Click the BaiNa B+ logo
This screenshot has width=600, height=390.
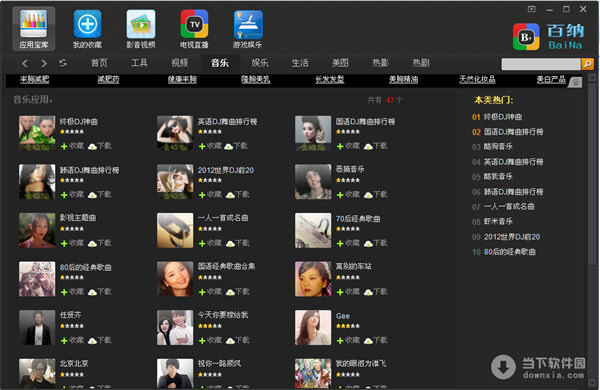tap(526, 37)
